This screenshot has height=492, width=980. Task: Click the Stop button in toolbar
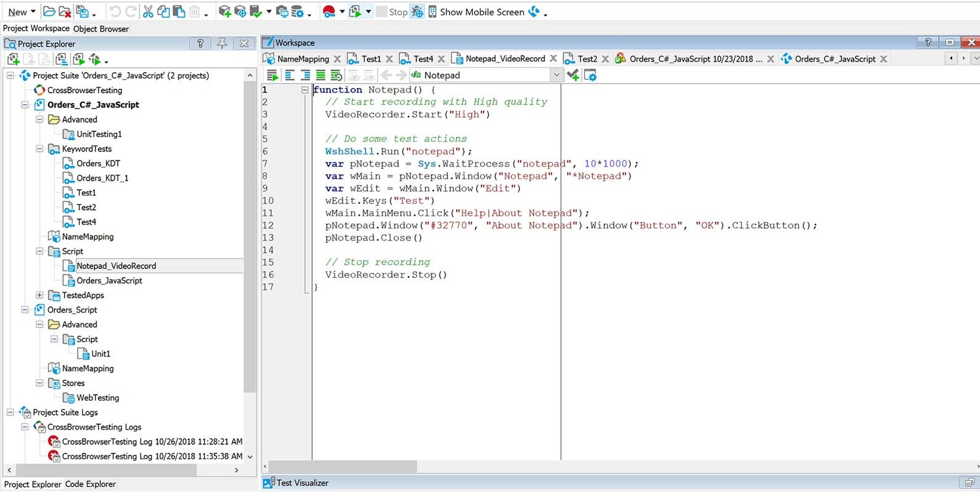pos(392,12)
